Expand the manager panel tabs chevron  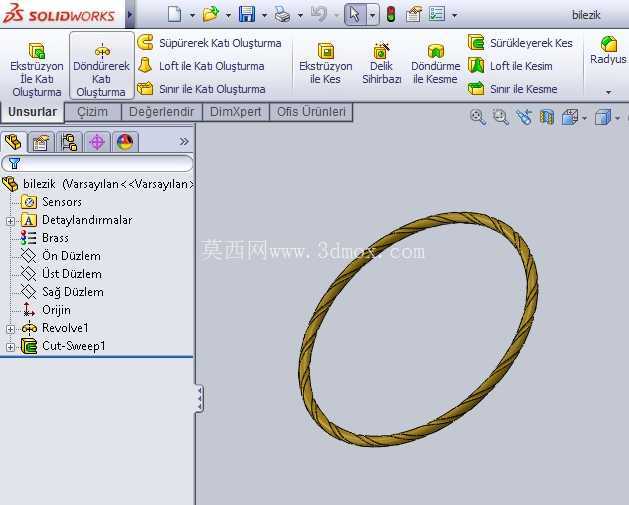pos(184,142)
